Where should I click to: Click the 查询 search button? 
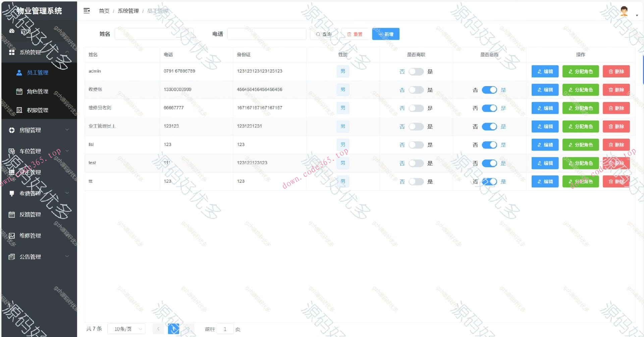[x=324, y=34]
